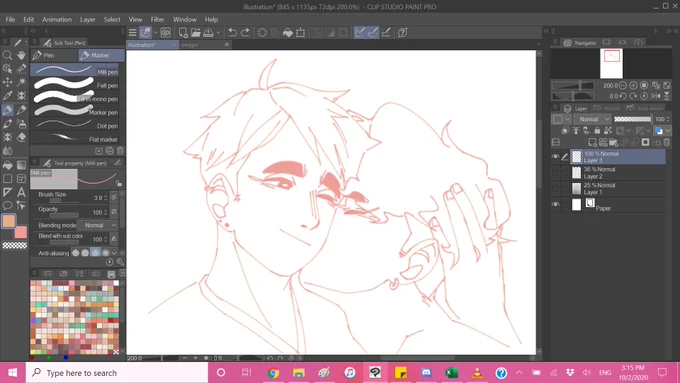Open layer blending mode Normal dropdown
This screenshot has height=383, width=680.
click(592, 119)
